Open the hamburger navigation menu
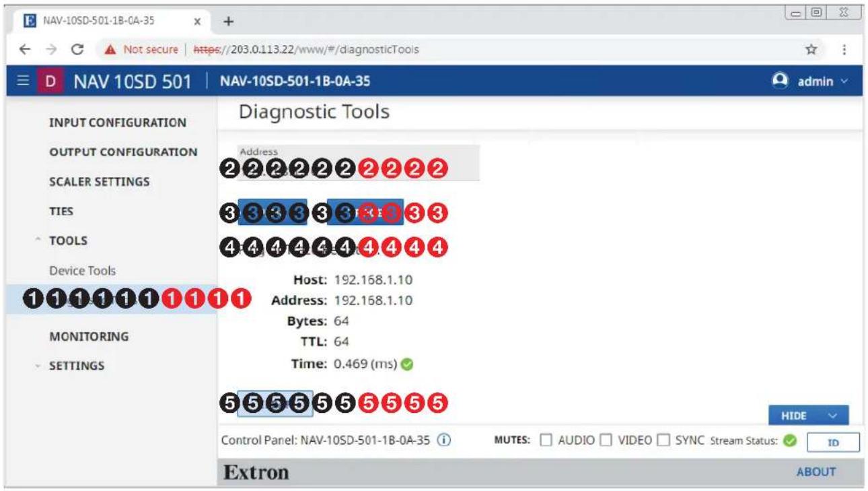 point(22,81)
